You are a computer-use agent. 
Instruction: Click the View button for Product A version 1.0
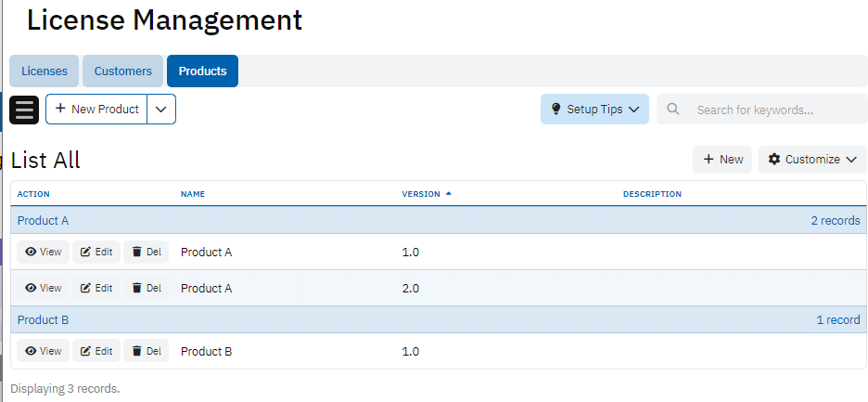click(44, 253)
